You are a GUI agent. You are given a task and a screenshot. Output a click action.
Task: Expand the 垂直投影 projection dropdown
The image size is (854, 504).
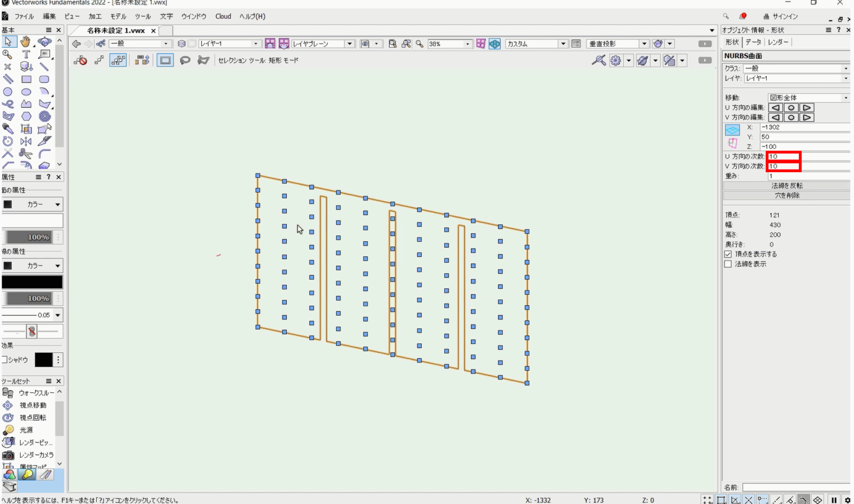[645, 43]
